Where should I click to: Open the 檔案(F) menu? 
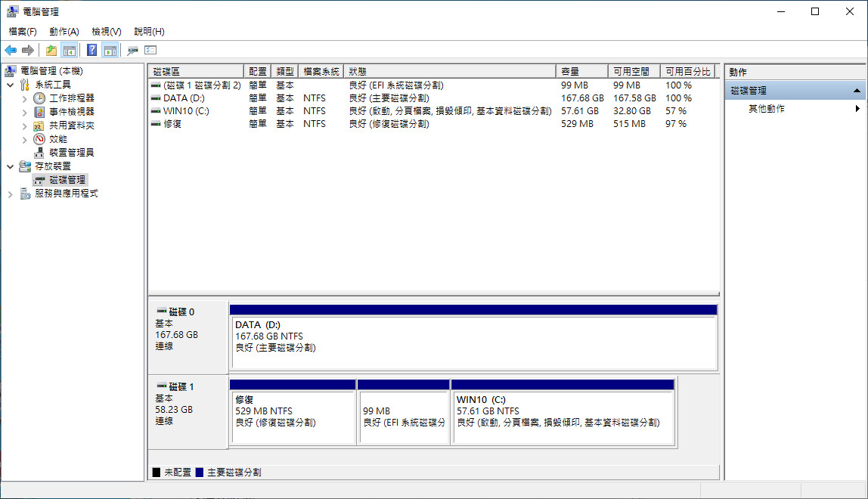(x=23, y=32)
